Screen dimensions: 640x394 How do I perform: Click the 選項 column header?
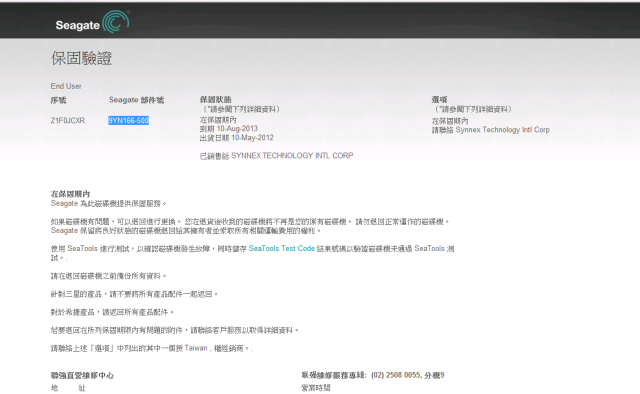point(440,99)
